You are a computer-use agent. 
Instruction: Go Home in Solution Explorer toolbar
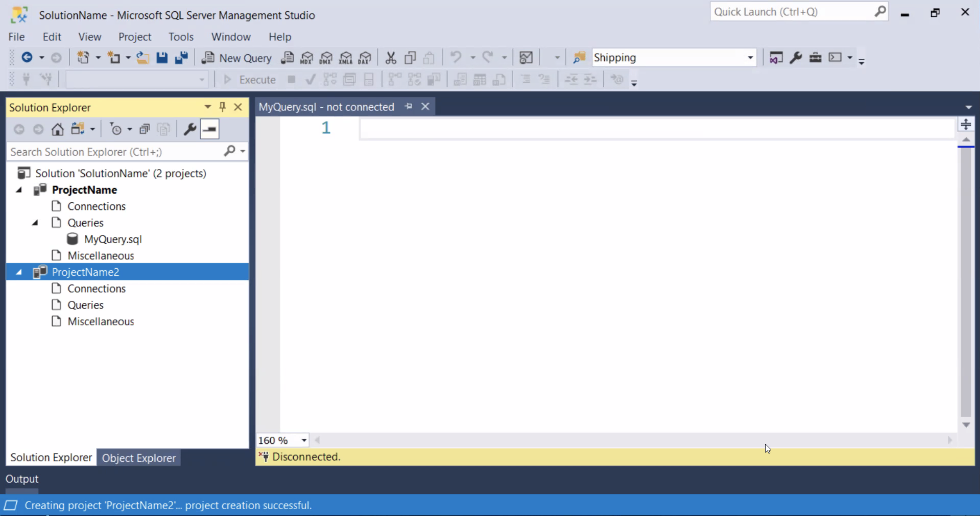57,129
